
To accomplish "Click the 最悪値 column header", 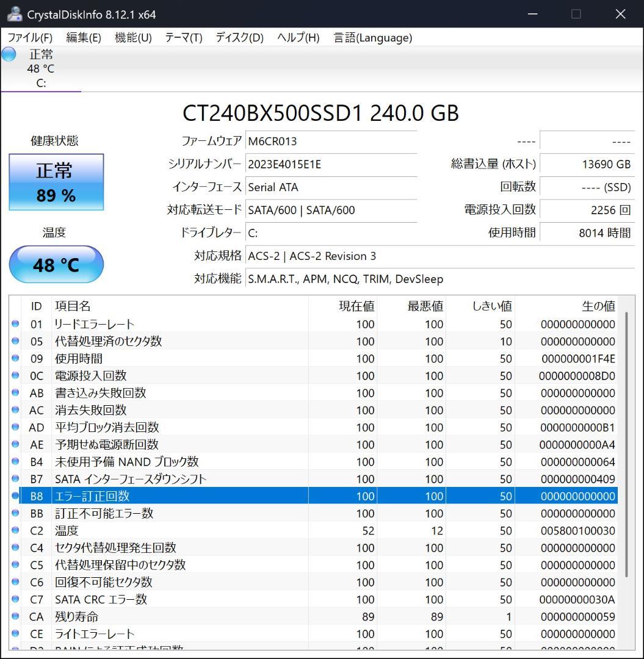I will (x=411, y=306).
